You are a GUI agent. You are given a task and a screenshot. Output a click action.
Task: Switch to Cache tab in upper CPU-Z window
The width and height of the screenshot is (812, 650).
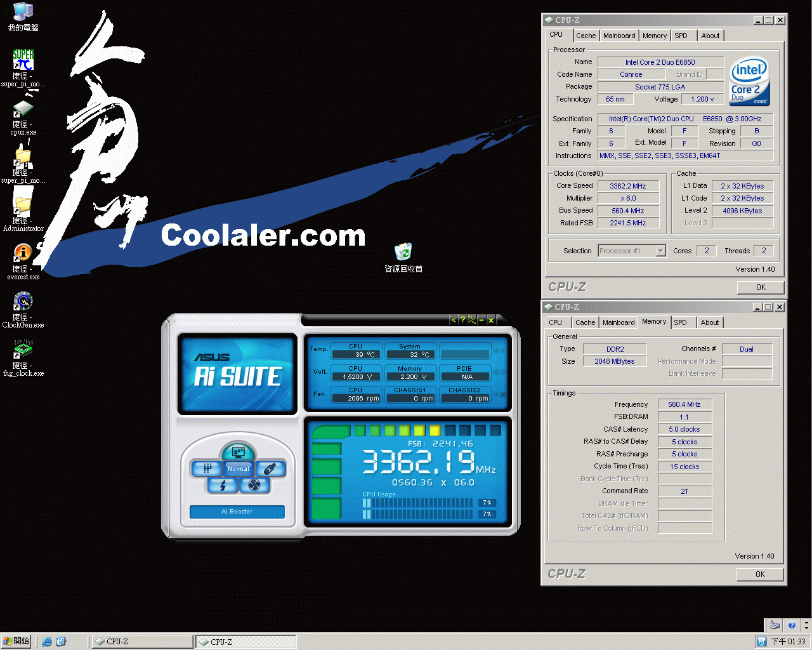click(x=586, y=36)
